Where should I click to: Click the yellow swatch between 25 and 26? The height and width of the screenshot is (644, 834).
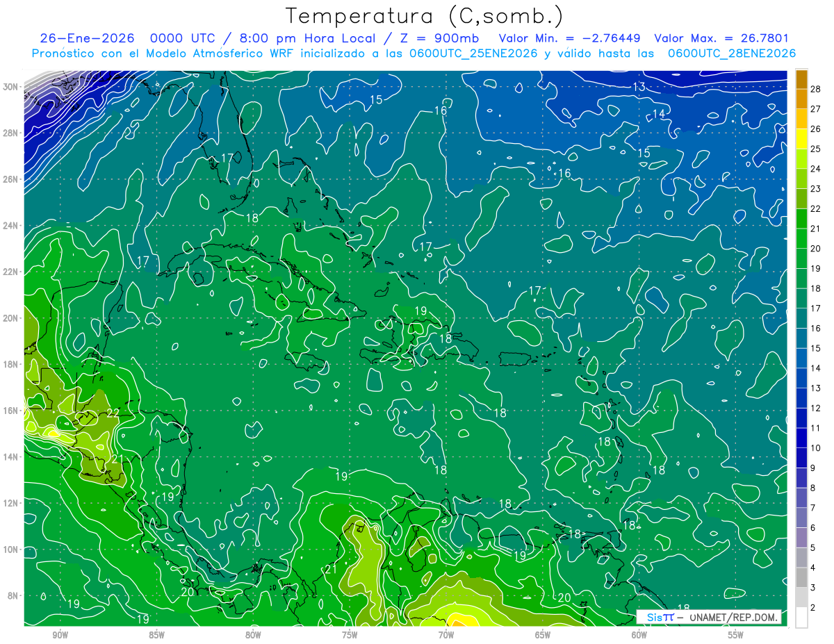point(801,139)
